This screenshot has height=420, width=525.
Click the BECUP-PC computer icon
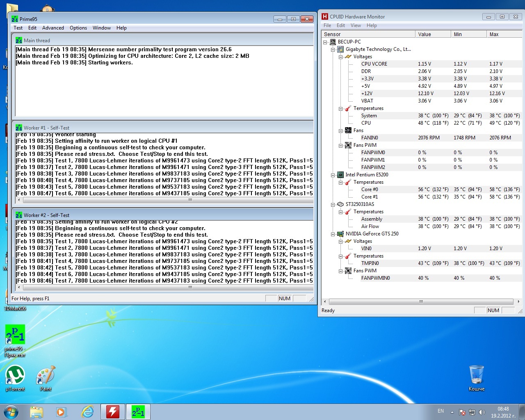click(333, 42)
